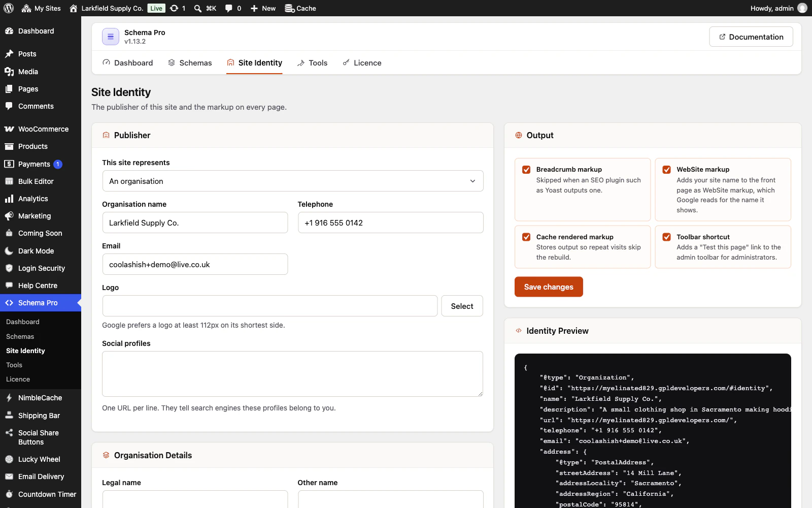812x508 pixels.
Task: Click the Larkfield Supply Co. site name
Action: point(112,8)
